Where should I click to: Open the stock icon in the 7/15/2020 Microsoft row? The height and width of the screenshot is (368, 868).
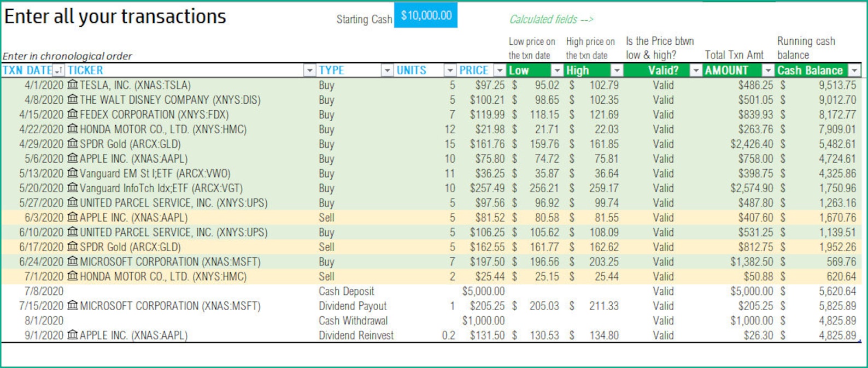pos(73,306)
